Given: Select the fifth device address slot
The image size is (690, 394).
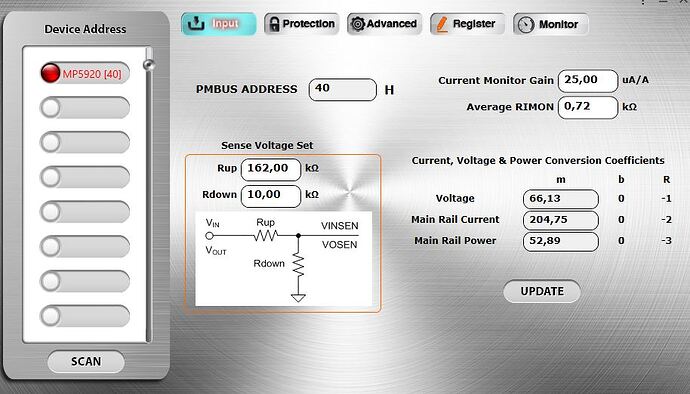Looking at the screenshot, I should click(x=85, y=212).
